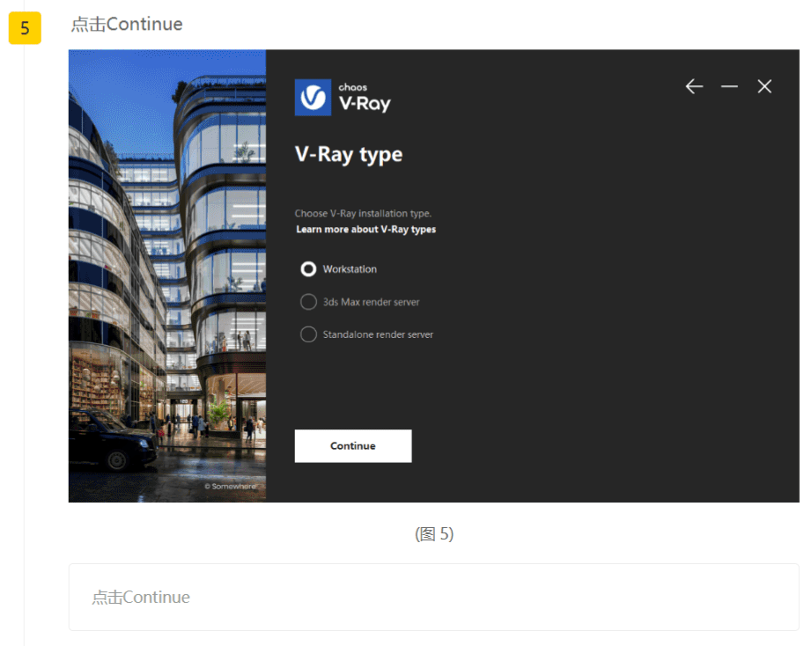Click the Standalone render server label text
Screen dimensions: 812x646
tap(378, 335)
